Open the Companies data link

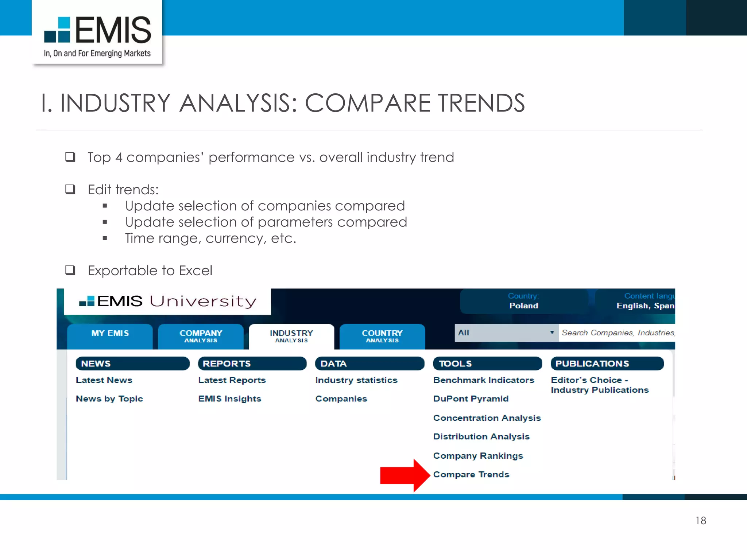(x=341, y=399)
